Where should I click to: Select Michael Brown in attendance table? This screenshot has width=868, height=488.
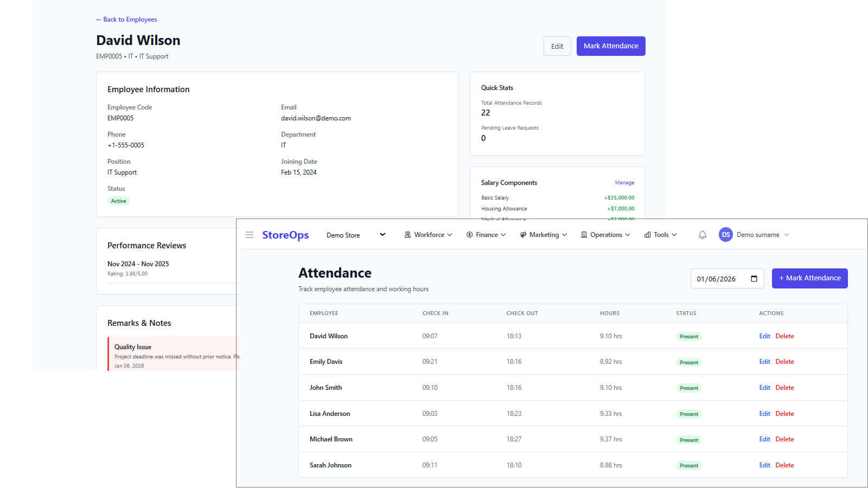(331, 439)
